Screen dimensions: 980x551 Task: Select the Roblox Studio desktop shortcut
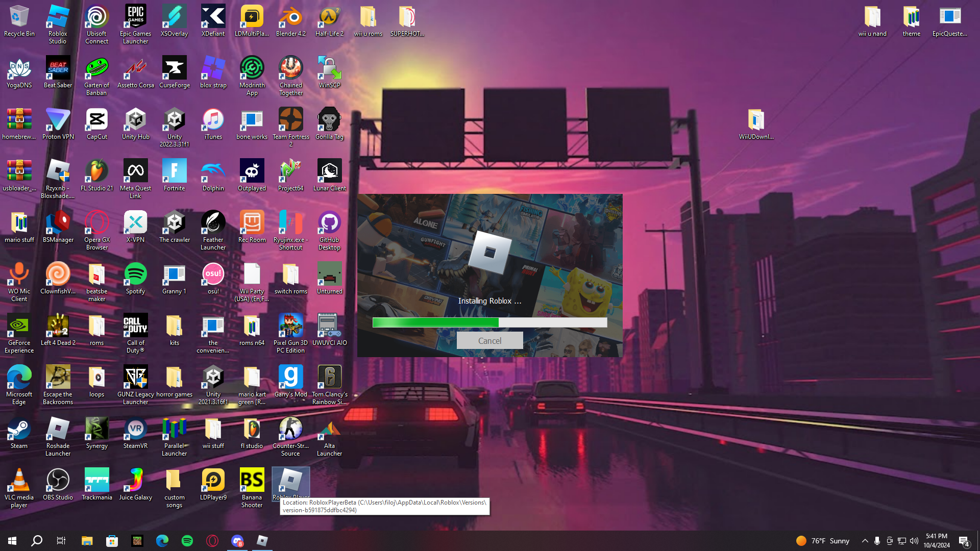tap(58, 25)
